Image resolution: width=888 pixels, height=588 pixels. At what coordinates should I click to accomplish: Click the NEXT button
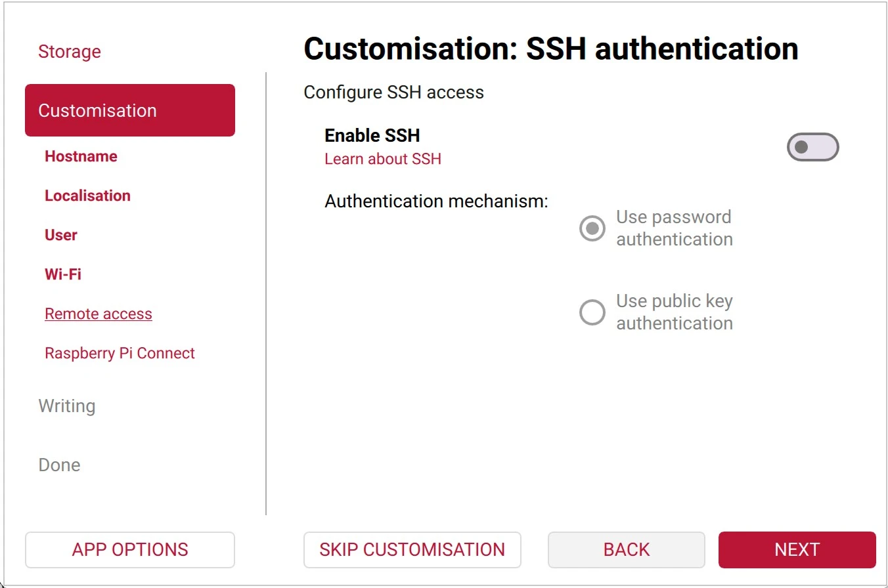pyautogui.click(x=797, y=549)
